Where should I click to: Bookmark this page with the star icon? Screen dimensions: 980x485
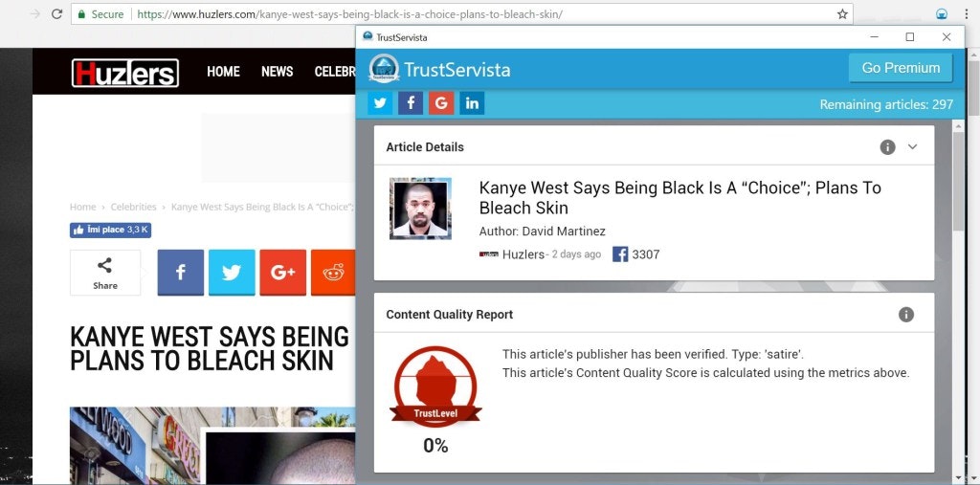pyautogui.click(x=842, y=13)
